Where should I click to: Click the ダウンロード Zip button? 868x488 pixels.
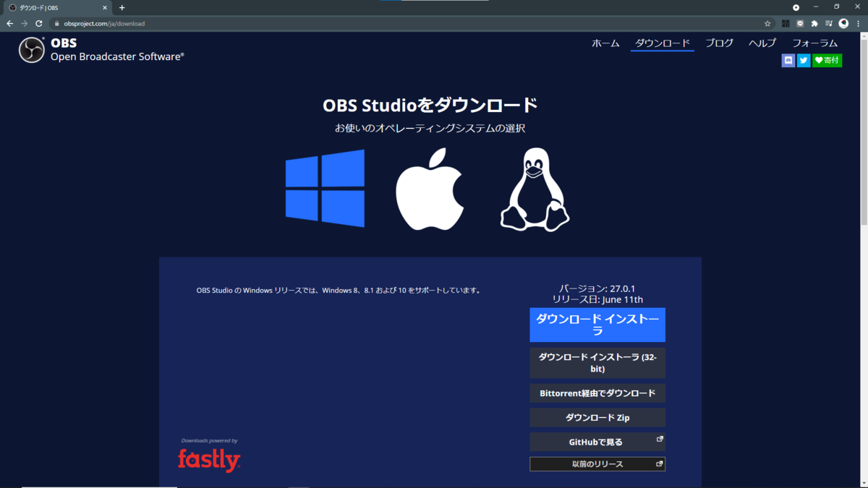tap(597, 418)
